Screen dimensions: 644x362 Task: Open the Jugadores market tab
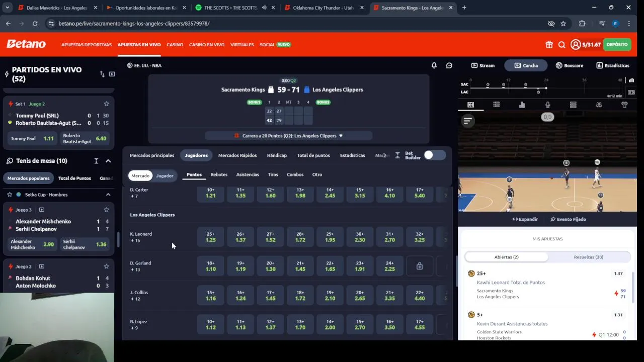[196, 155]
